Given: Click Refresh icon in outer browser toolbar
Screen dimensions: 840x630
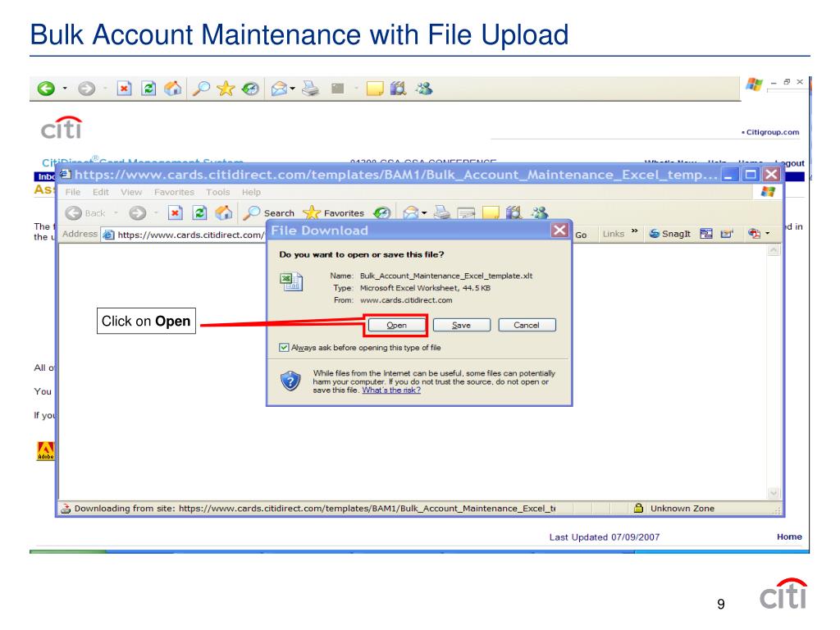Looking at the screenshot, I should [x=148, y=89].
